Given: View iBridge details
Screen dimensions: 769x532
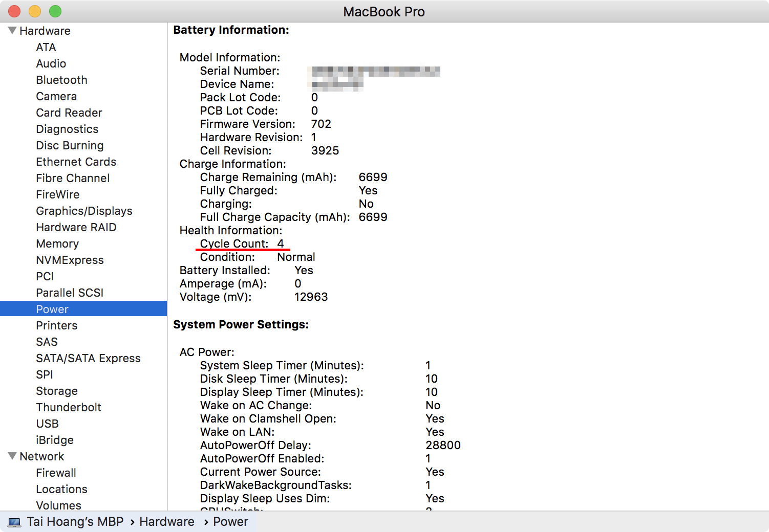Looking at the screenshot, I should click(x=55, y=440).
